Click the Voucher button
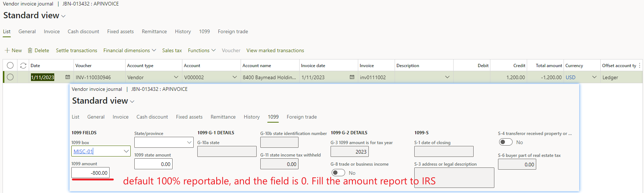Screen dimensions: 644x193 (231, 50)
